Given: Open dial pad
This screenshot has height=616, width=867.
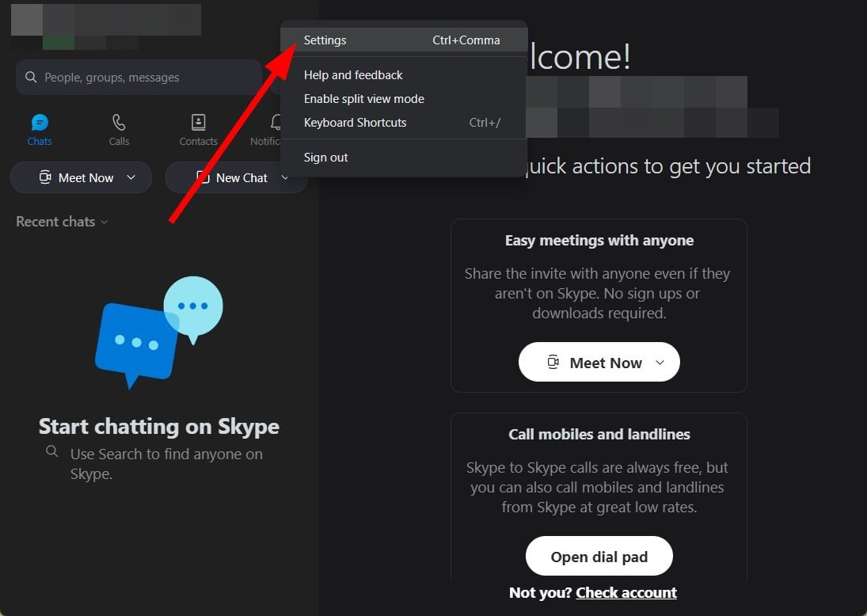Looking at the screenshot, I should point(599,557).
